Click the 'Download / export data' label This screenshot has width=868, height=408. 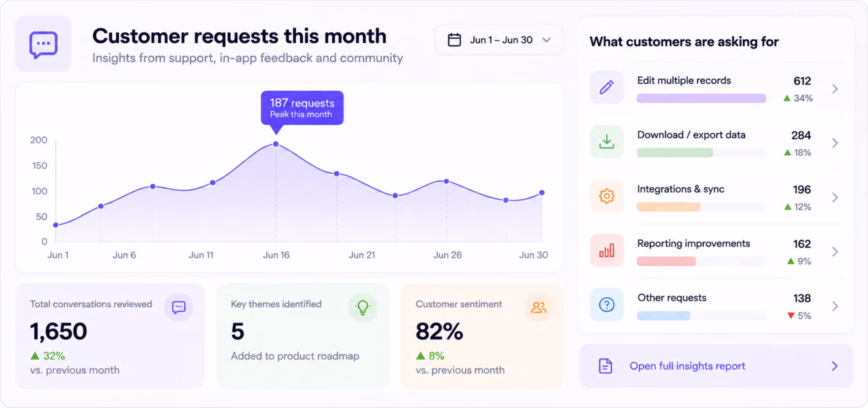coord(691,135)
